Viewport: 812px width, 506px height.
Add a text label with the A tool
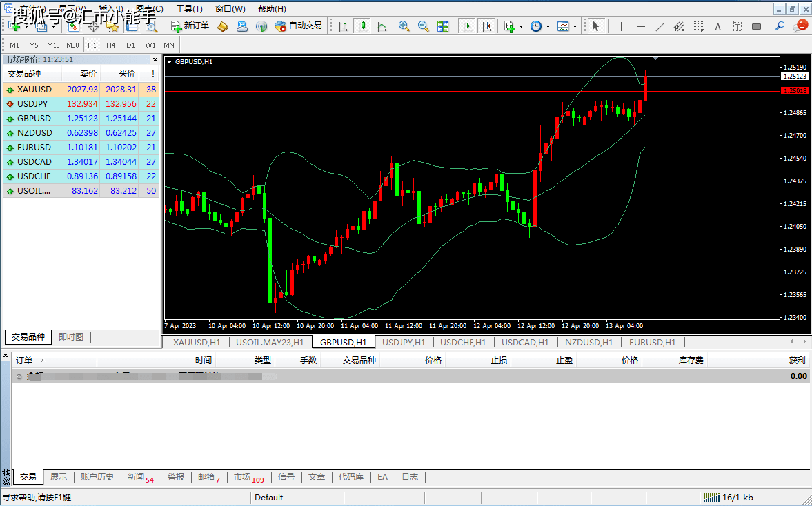(717, 26)
